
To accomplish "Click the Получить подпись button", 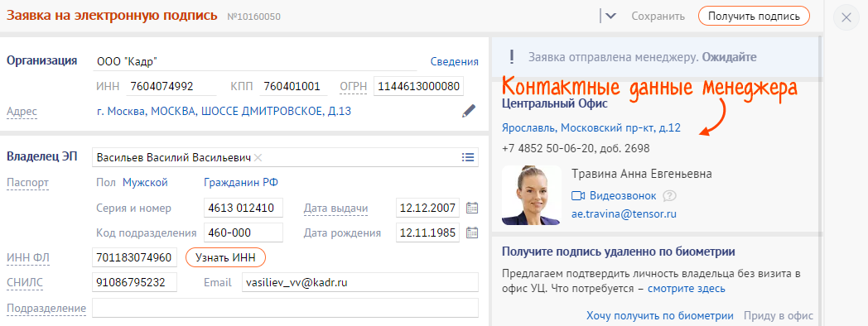I will click(754, 16).
